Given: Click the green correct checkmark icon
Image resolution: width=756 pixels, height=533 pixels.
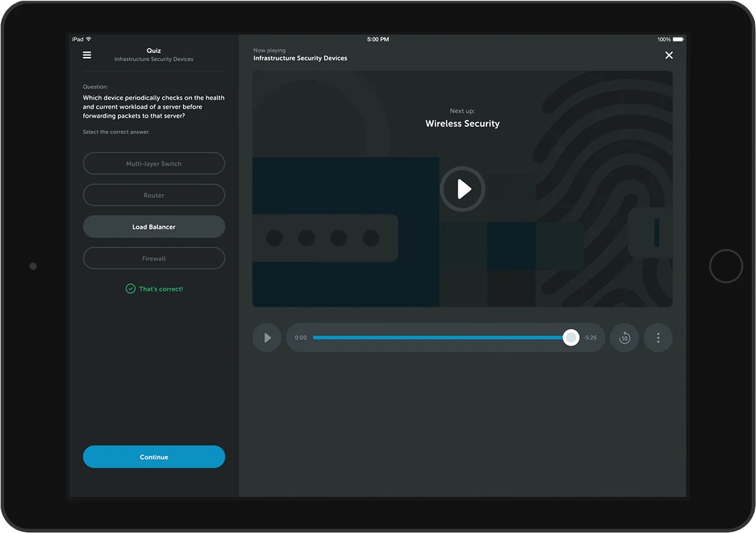Looking at the screenshot, I should point(130,289).
